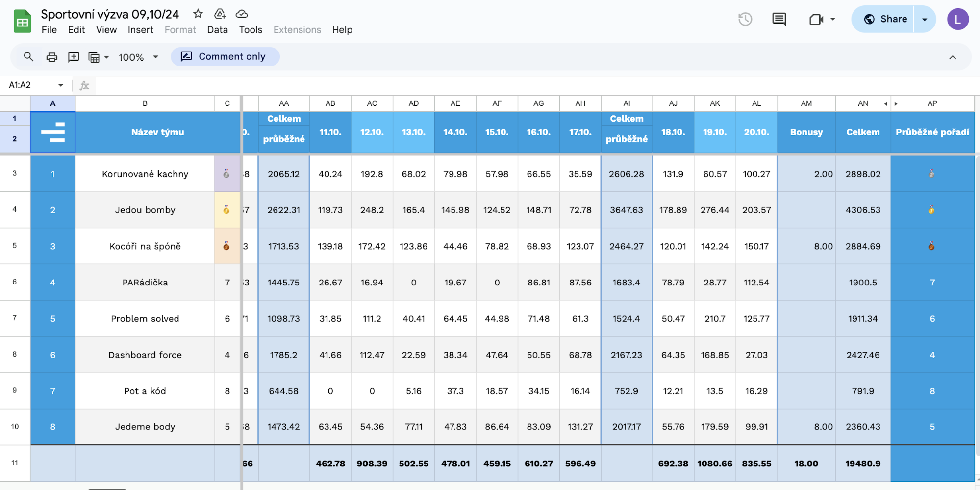The width and height of the screenshot is (980, 490).
Task: Click the move-to-Drive folder icon
Action: click(x=220, y=14)
